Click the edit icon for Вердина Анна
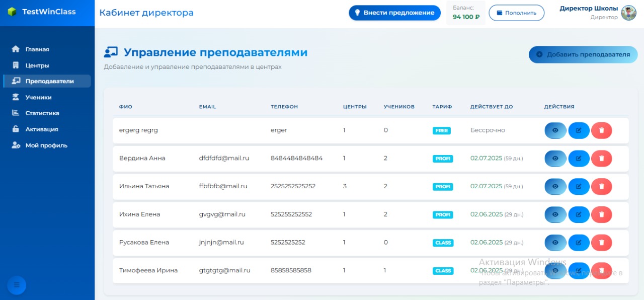The height and width of the screenshot is (300, 644). point(579,158)
